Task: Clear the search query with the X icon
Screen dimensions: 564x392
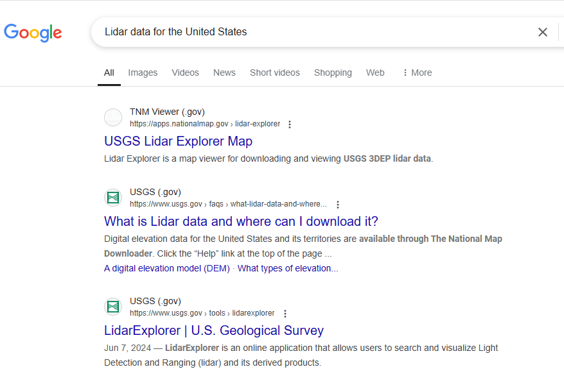Action: (x=543, y=31)
